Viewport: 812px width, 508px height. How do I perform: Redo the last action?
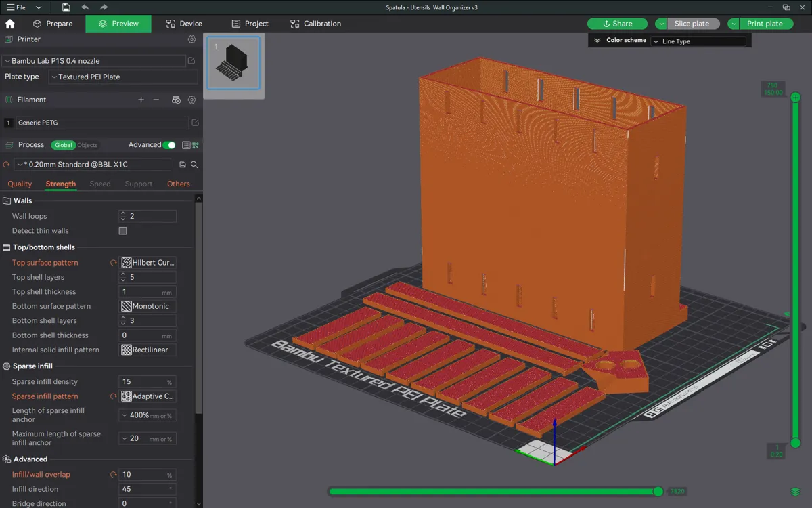pyautogui.click(x=104, y=7)
